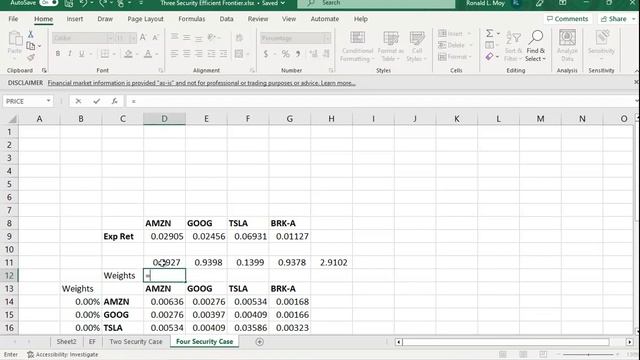Click the Enter checkmark in formula bar
The image size is (640, 360).
96,101
